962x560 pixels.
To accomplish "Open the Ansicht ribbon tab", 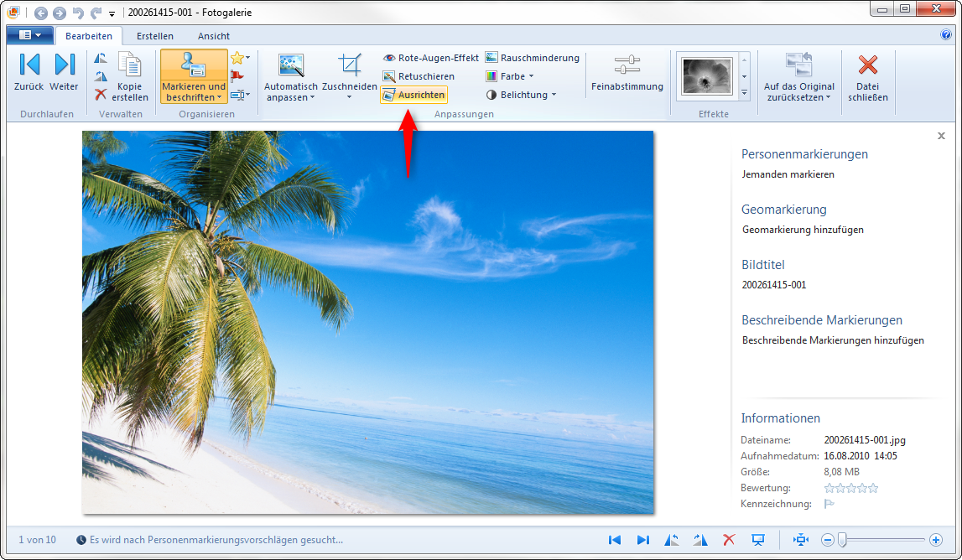I will tap(214, 36).
